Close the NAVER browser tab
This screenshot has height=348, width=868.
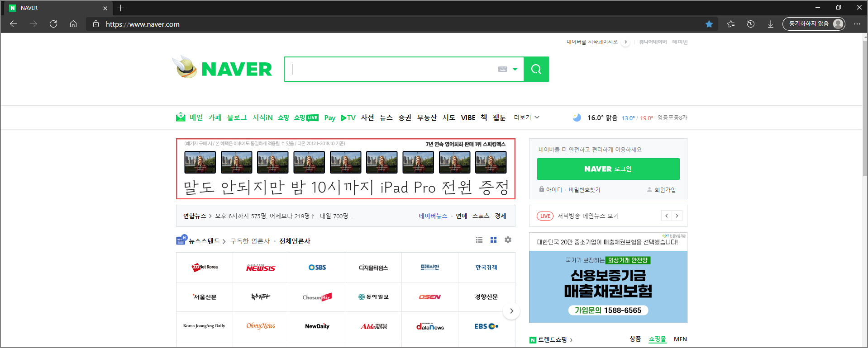[105, 8]
